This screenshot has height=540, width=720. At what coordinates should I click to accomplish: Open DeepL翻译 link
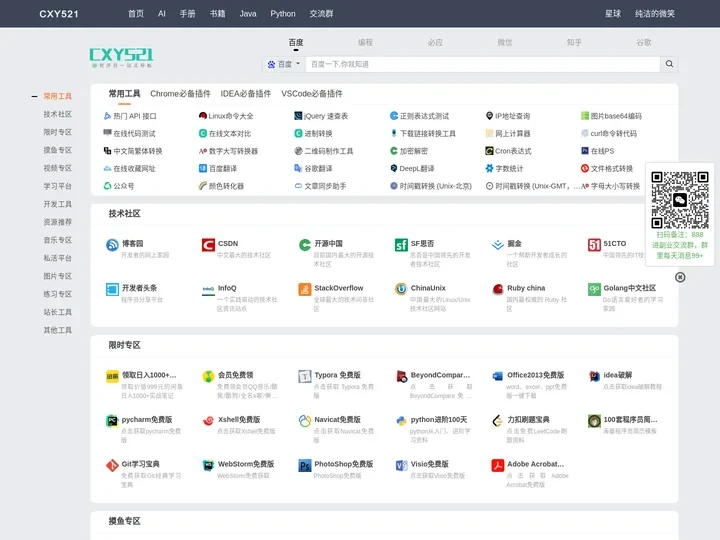click(412, 169)
